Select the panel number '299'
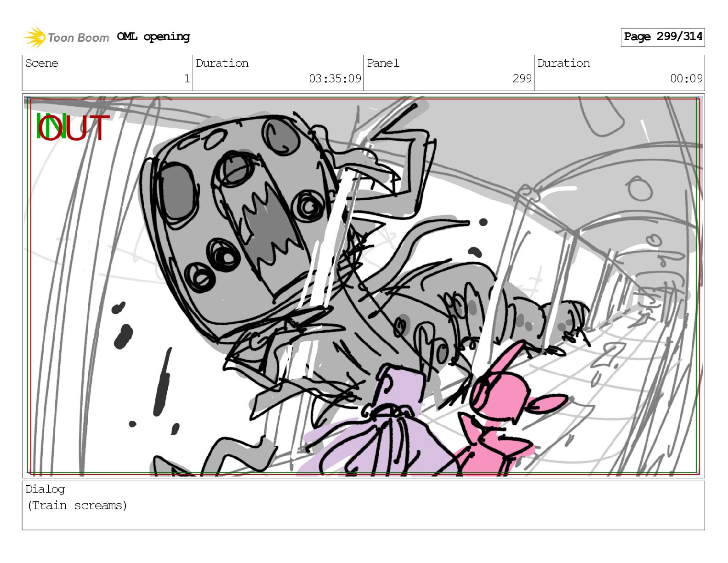 tap(522, 79)
